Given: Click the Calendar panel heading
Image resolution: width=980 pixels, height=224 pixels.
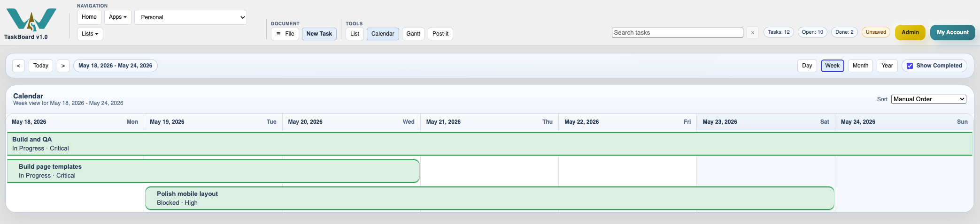Looking at the screenshot, I should tap(28, 96).
